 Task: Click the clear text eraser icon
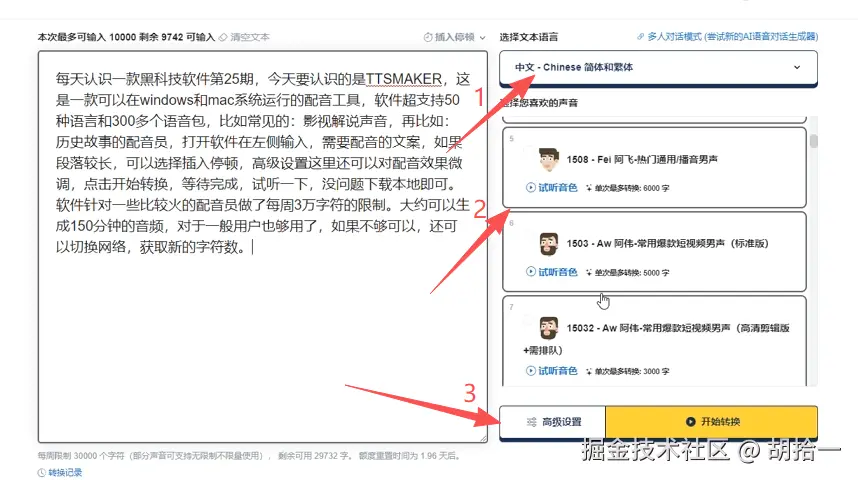(x=223, y=37)
